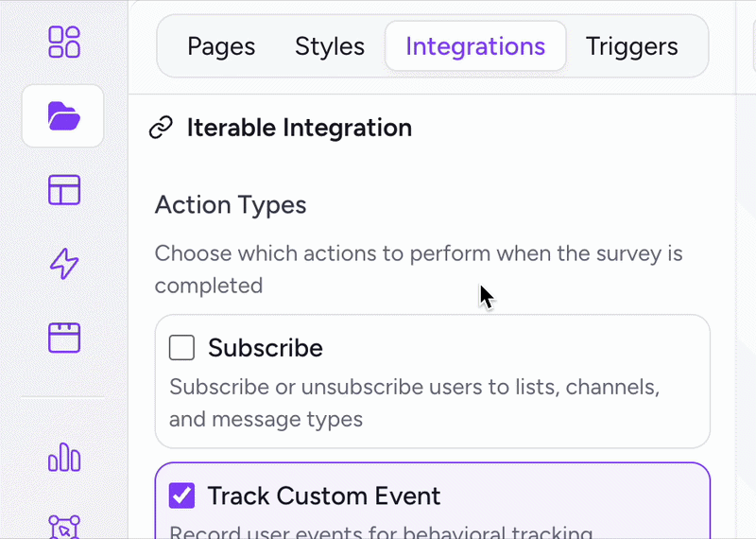Viewport: 756px width, 539px height.
Task: Uncheck the Track Custom Event checkbox
Action: pos(181,496)
